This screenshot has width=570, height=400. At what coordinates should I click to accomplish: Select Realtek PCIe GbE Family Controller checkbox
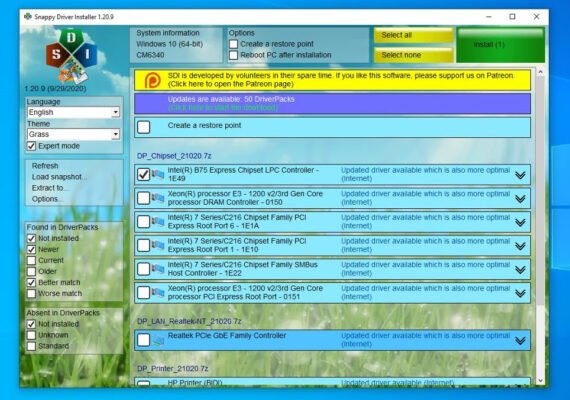144,340
